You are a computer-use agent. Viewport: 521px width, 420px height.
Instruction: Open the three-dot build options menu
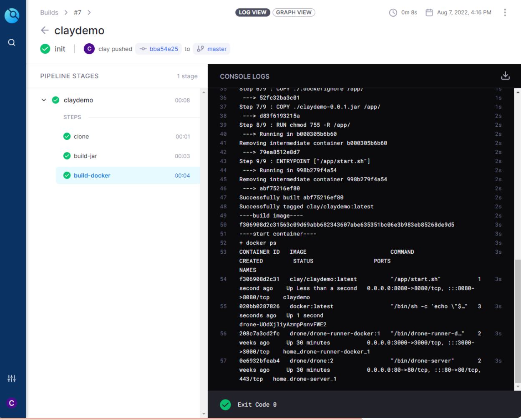(x=505, y=12)
